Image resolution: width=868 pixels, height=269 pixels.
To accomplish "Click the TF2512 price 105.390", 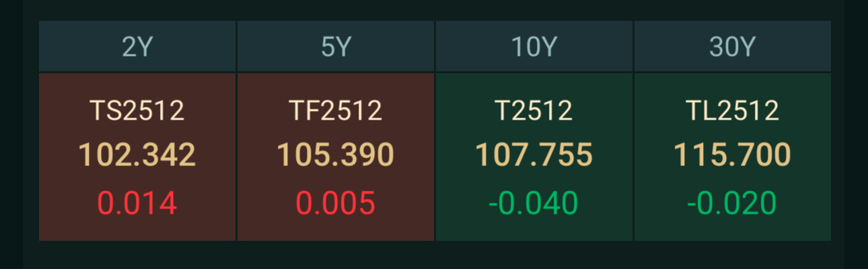I will [x=335, y=155].
